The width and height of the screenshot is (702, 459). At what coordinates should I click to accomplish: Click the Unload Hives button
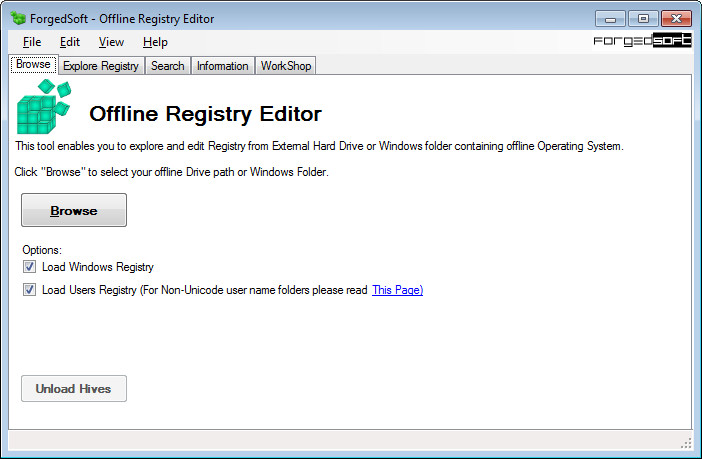point(74,388)
